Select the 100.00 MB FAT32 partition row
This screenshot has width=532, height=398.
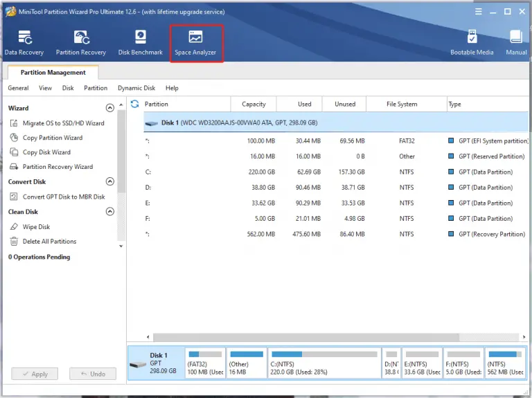tap(336, 141)
